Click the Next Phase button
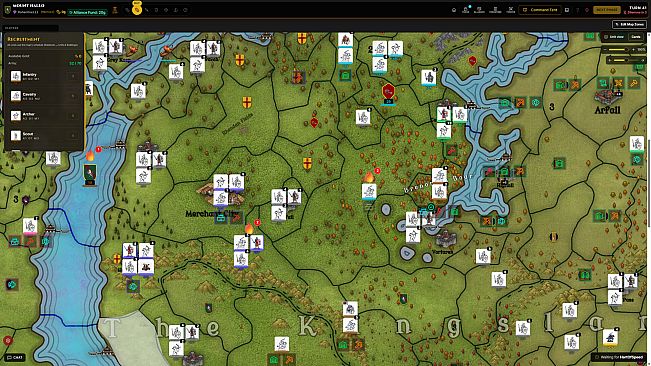Viewport: 651px width, 366px height. [607, 10]
